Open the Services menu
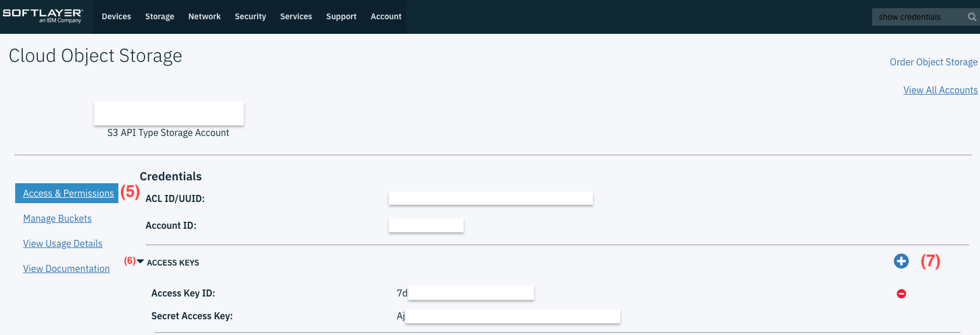This screenshot has width=980, height=335. pos(296,16)
